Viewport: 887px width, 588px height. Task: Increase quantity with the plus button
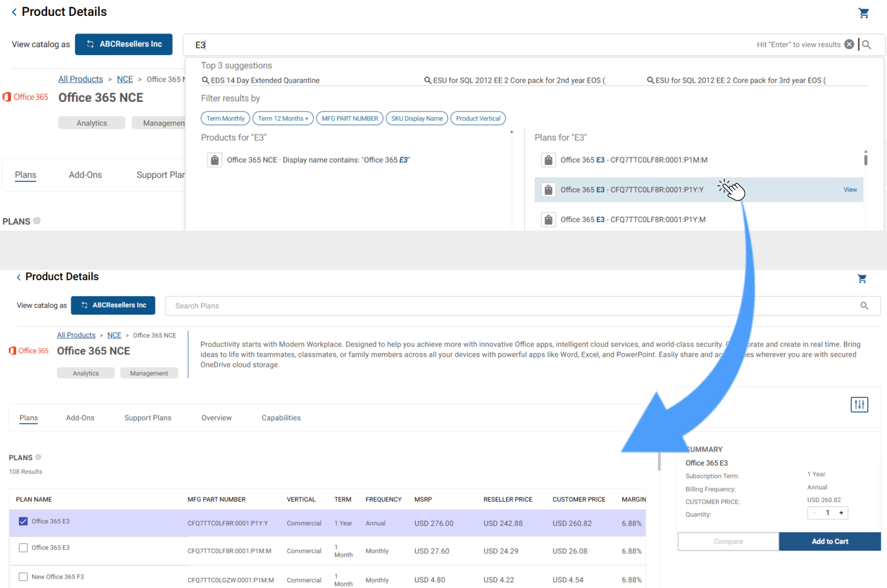click(841, 513)
